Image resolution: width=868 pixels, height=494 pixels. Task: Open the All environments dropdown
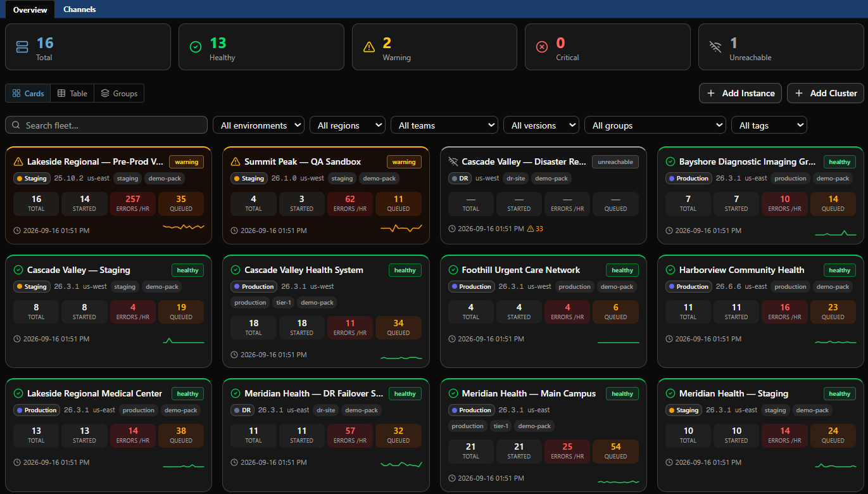tap(258, 125)
